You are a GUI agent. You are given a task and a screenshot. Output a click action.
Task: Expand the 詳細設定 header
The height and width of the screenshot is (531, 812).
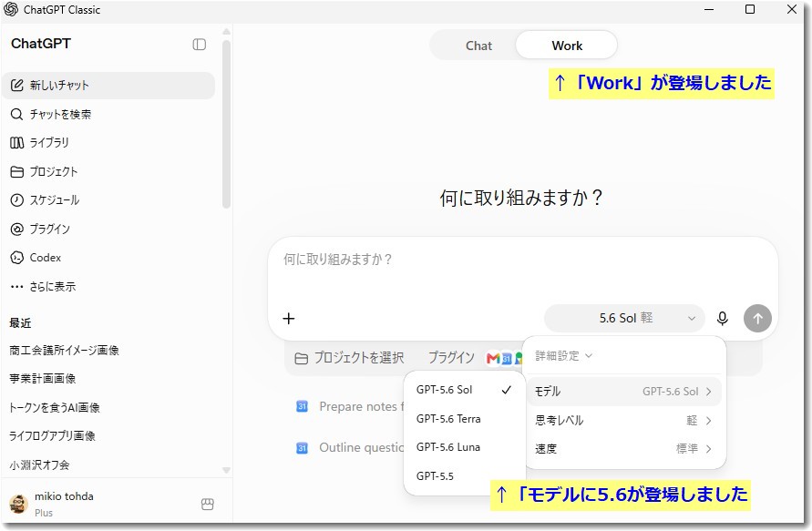click(x=563, y=356)
